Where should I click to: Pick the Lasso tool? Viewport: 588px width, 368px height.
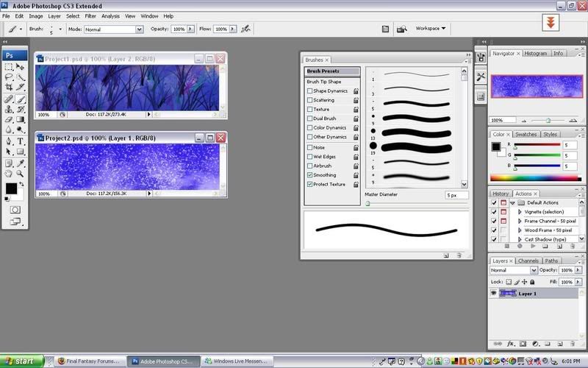pyautogui.click(x=9, y=77)
